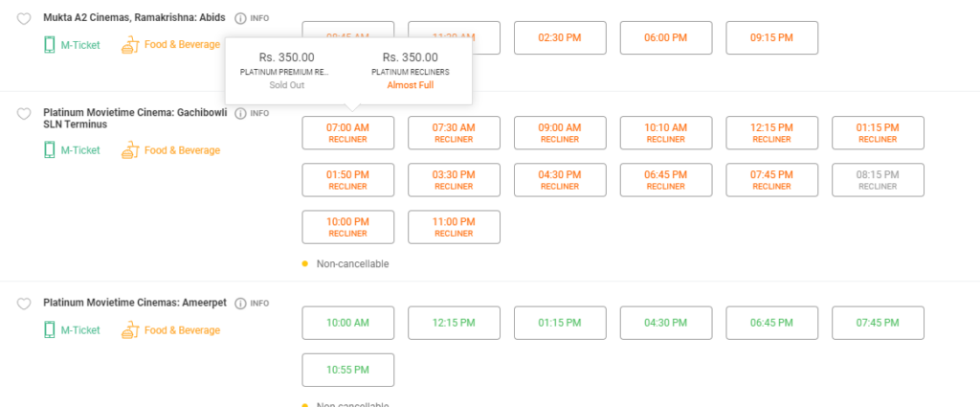Click greyed 08:15 PM Recliner show
The width and height of the screenshot is (980, 407).
pyautogui.click(x=878, y=180)
